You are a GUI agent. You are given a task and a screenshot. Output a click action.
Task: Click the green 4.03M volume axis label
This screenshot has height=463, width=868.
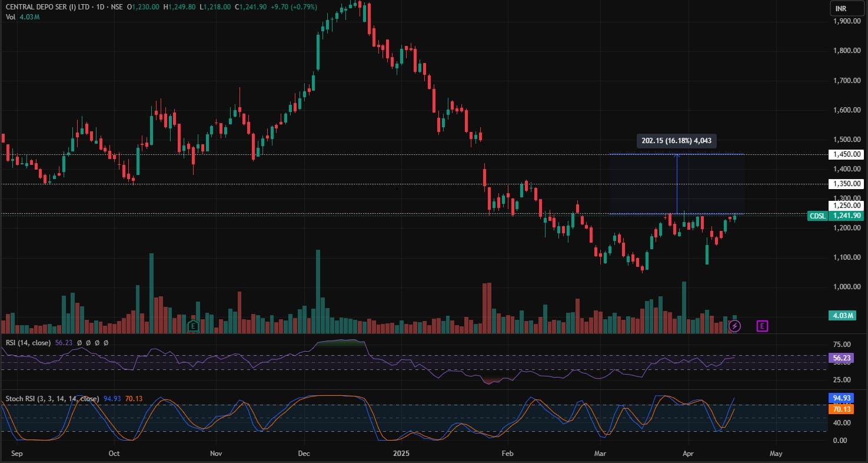pyautogui.click(x=843, y=316)
